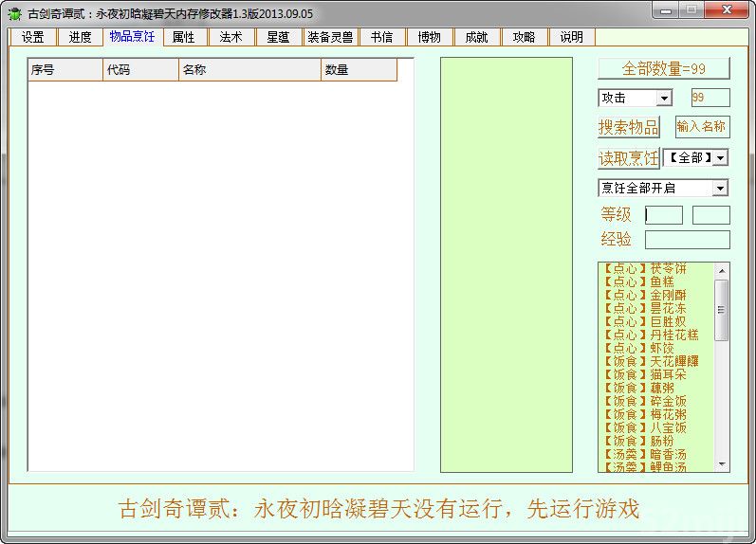Click the first 等级 input box
This screenshot has width=756, height=544.
tap(663, 215)
